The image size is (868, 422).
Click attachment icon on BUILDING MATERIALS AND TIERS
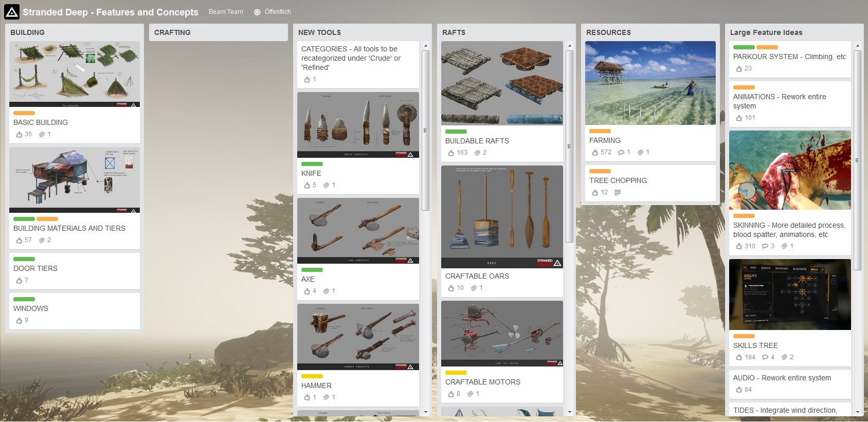coord(42,241)
